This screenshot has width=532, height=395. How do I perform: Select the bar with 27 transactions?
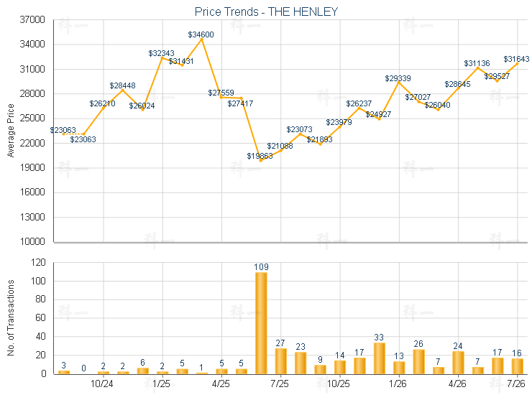[280, 361]
